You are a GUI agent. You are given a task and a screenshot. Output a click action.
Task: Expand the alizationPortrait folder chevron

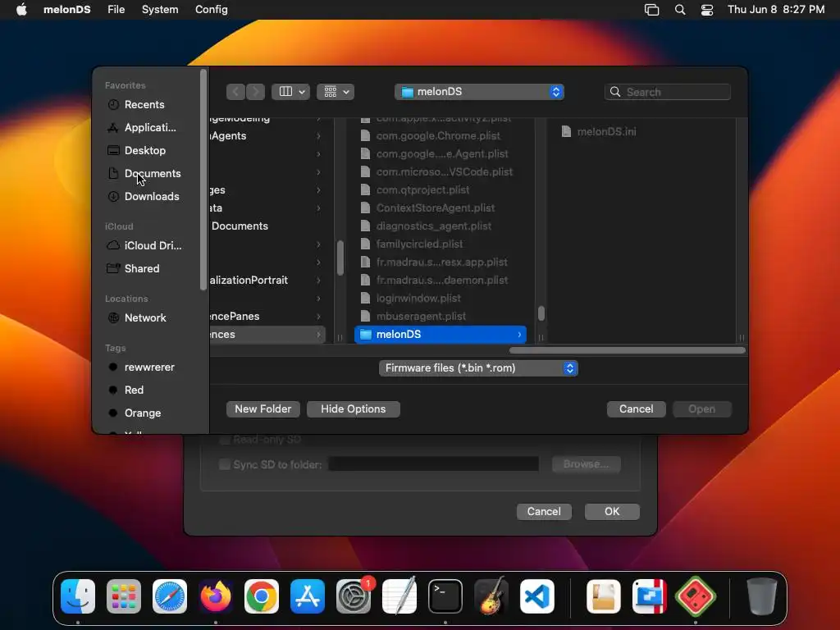(x=319, y=281)
